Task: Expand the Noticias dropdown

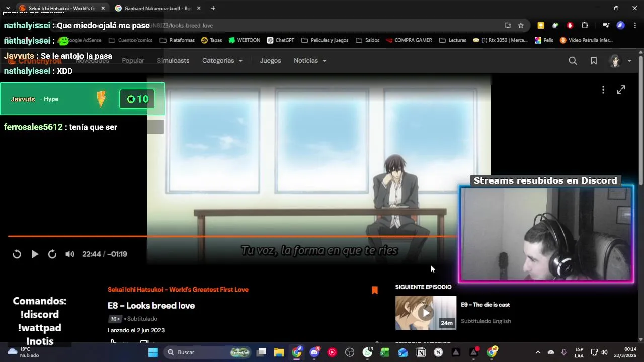Action: point(310,61)
